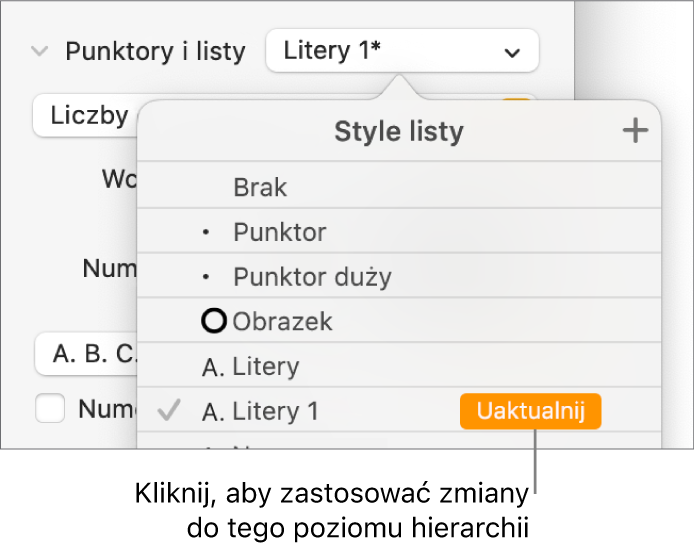Viewport: 694px width, 551px height.
Task: Open the Liczby list type dropdown
Action: tap(85, 115)
